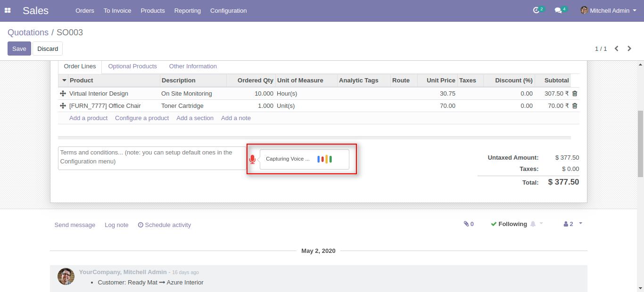This screenshot has width=644, height=292.
Task: Click the microphone icon capturing voice
Action: click(252, 159)
